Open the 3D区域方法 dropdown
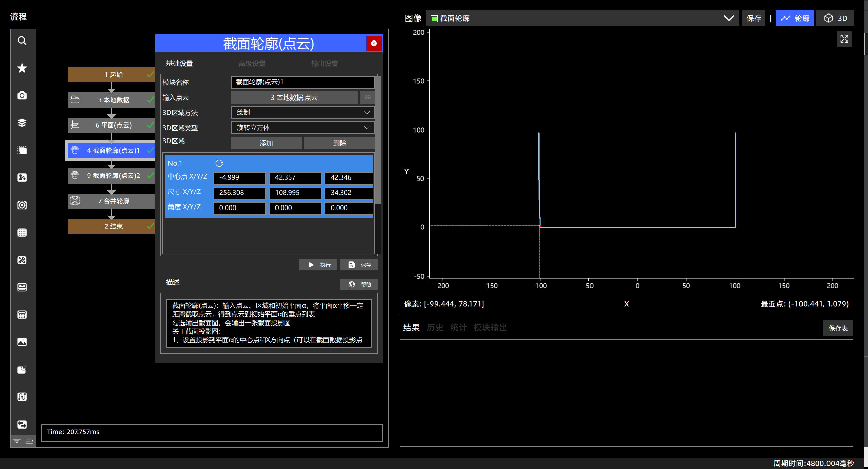The width and height of the screenshot is (868, 469). [303, 113]
